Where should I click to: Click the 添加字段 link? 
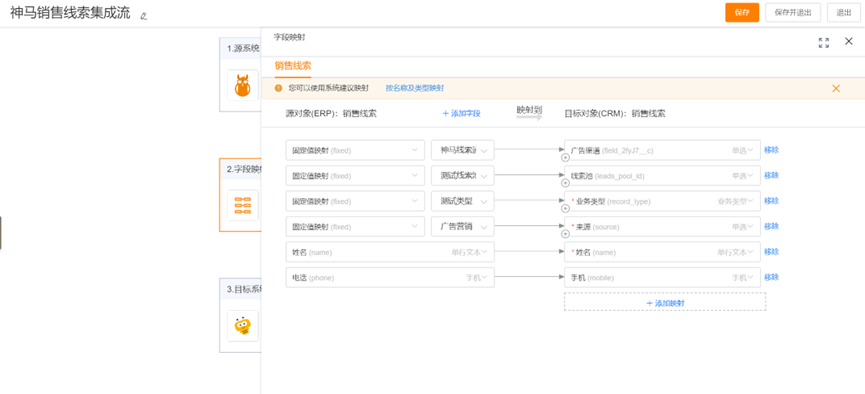pyautogui.click(x=462, y=114)
